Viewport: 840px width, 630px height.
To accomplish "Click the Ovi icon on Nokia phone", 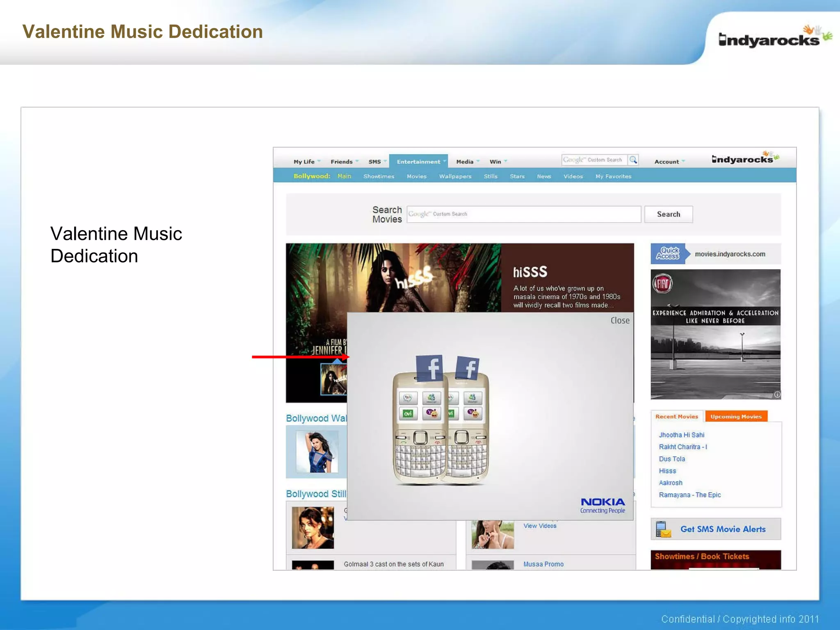I will [408, 413].
